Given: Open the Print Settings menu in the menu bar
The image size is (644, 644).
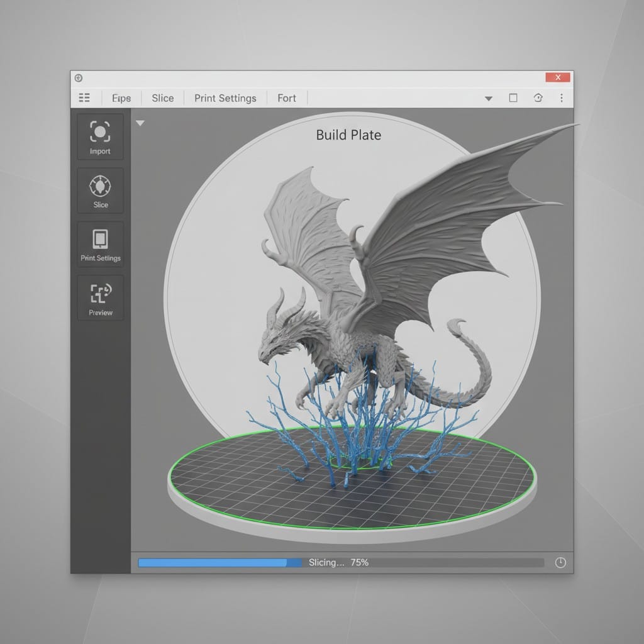Looking at the screenshot, I should 225,98.
